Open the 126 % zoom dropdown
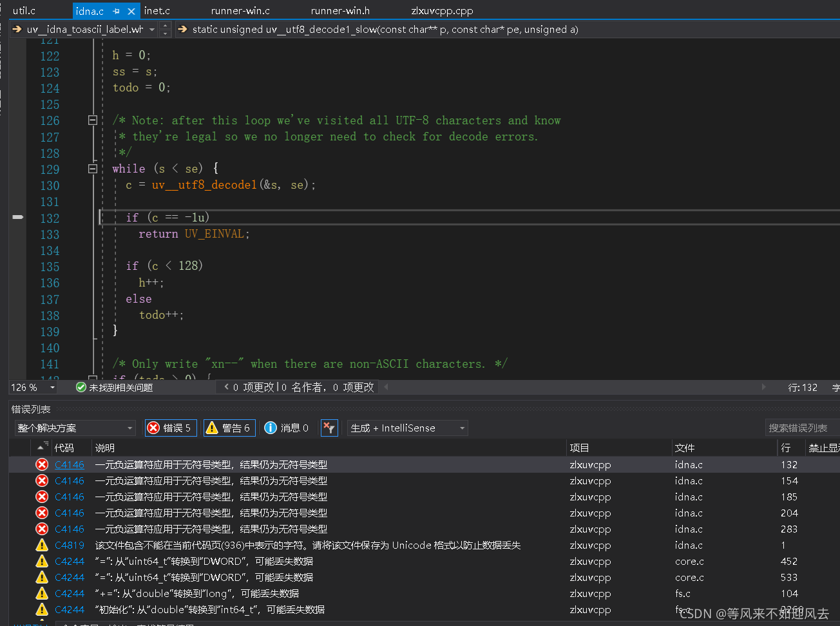 click(52, 387)
